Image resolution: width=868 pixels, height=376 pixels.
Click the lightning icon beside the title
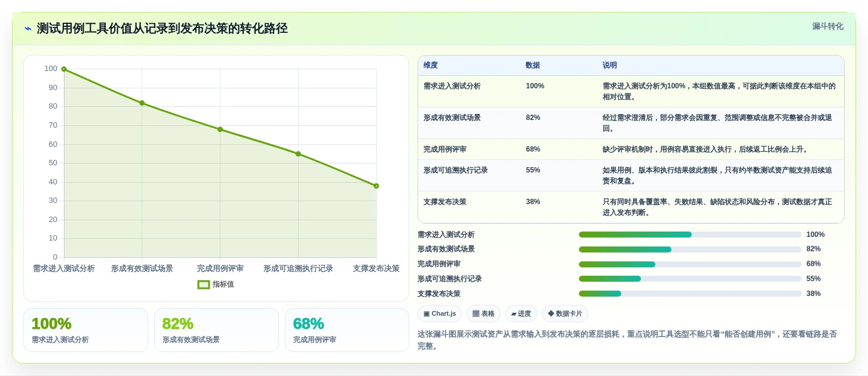coord(28,29)
